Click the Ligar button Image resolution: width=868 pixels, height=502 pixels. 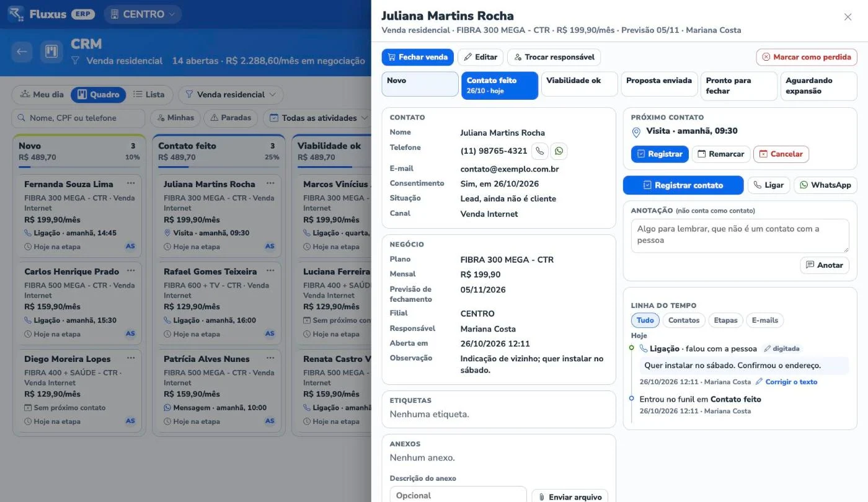click(769, 185)
